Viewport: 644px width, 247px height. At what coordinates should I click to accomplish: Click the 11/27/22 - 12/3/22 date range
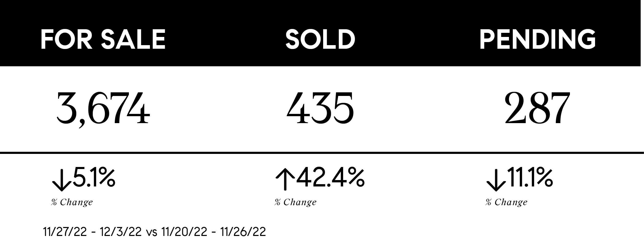[x=92, y=232]
